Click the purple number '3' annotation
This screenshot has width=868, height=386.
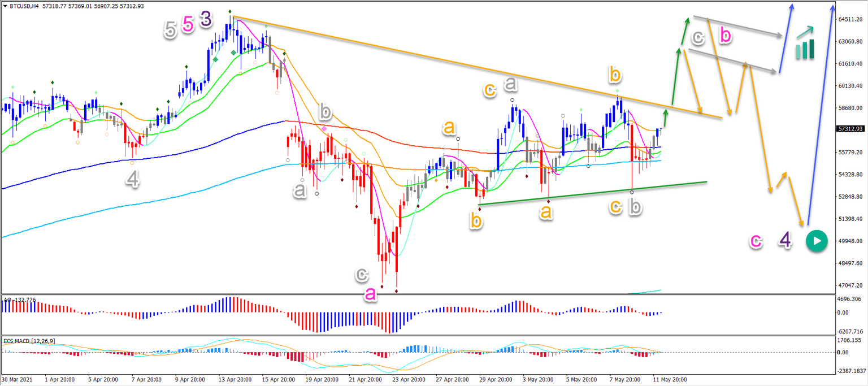click(206, 19)
